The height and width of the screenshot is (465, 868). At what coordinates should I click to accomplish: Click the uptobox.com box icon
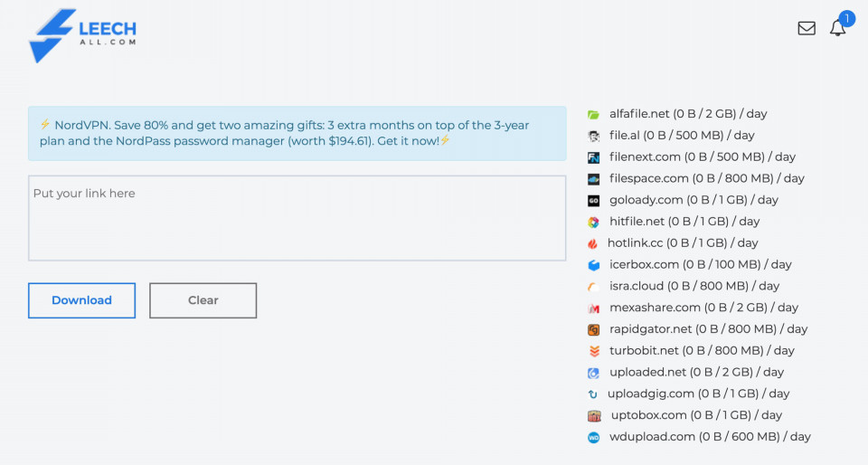[594, 416]
